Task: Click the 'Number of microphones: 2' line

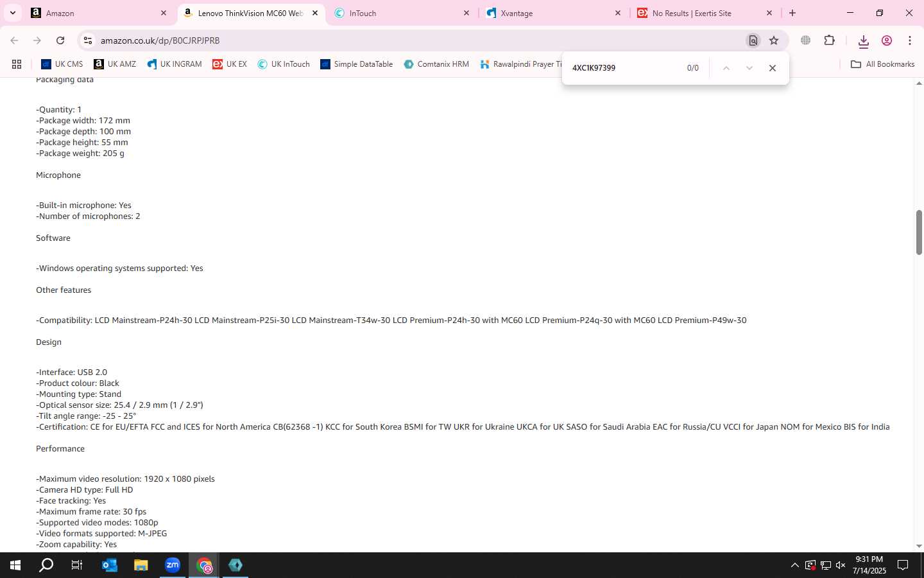Action: click(88, 216)
